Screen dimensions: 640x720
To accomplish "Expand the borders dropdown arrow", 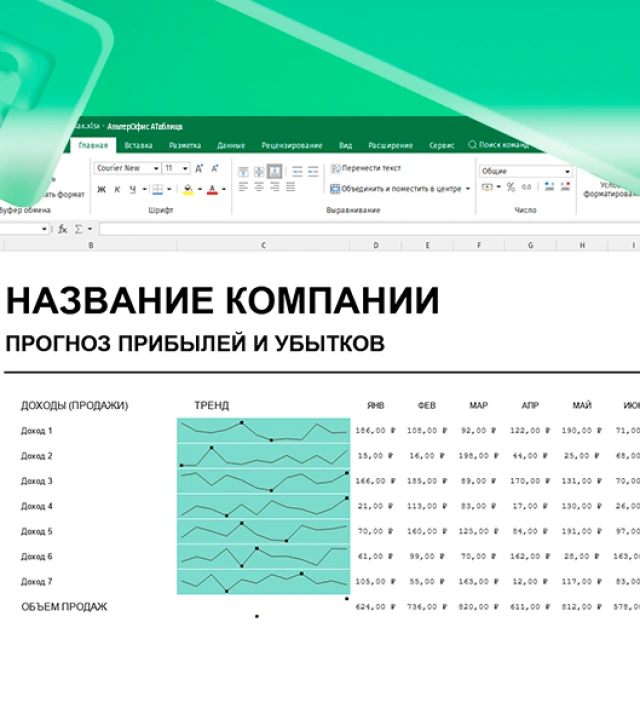I will click(x=169, y=189).
